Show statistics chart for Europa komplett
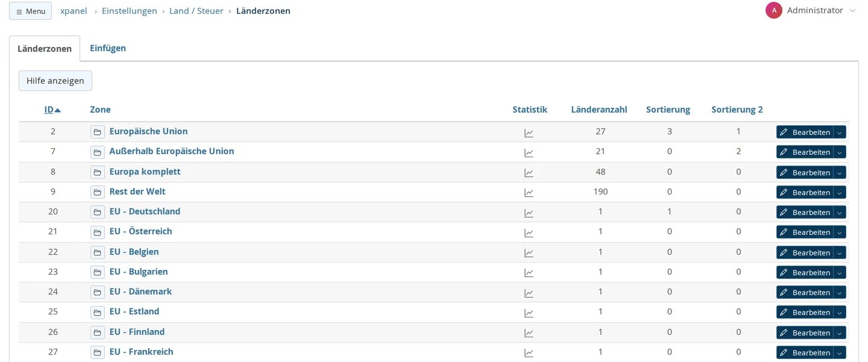 [x=529, y=172]
